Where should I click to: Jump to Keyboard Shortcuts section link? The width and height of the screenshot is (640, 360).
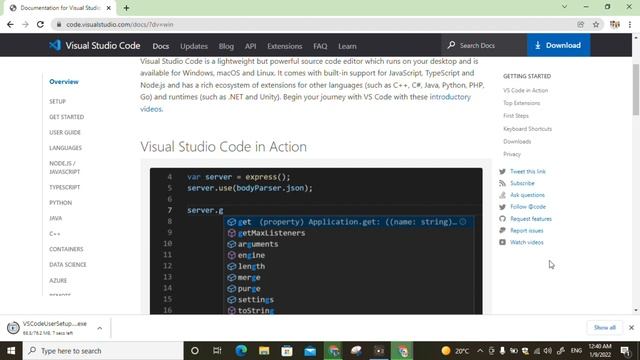(527, 129)
